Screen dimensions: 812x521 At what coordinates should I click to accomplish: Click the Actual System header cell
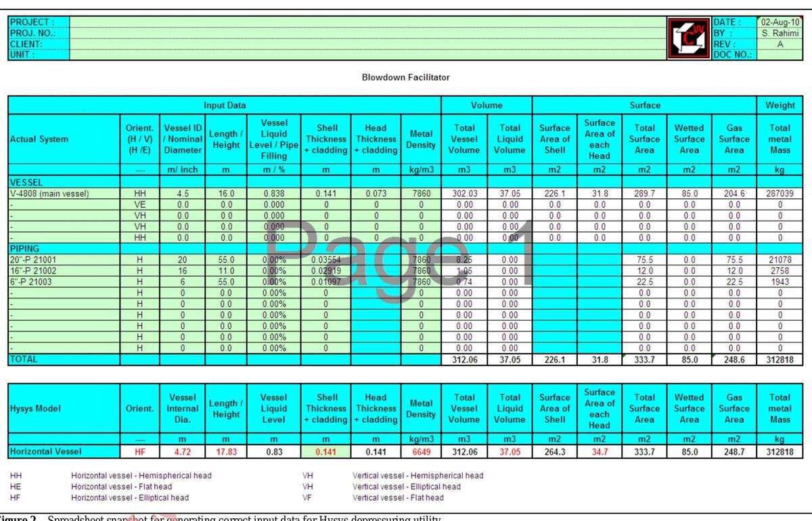click(64, 139)
